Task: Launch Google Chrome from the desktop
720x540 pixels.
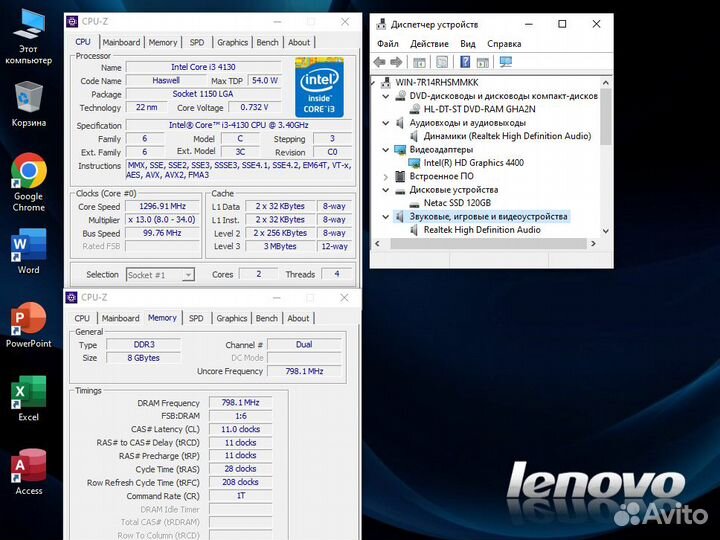Action: point(28,182)
